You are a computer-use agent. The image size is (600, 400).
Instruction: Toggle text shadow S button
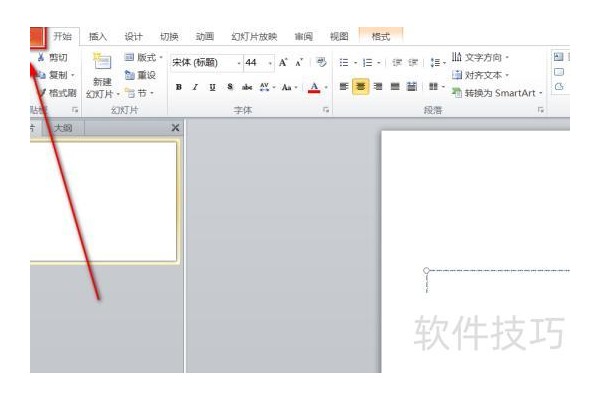[x=230, y=87]
